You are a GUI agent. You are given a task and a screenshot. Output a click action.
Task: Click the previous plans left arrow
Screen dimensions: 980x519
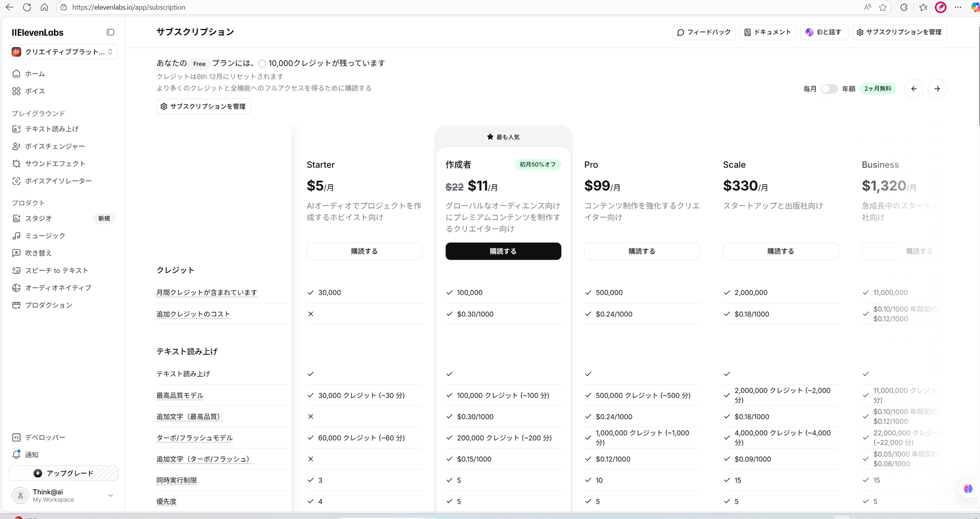pyautogui.click(x=914, y=89)
